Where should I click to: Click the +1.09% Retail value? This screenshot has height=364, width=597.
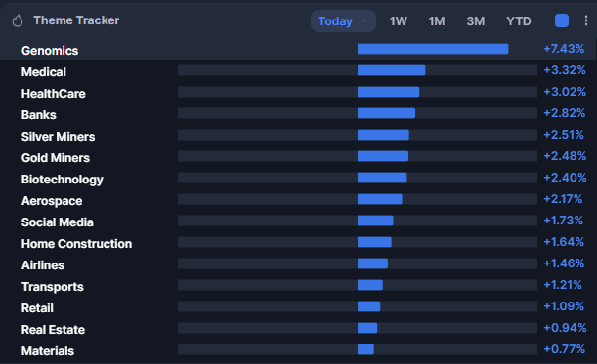564,306
